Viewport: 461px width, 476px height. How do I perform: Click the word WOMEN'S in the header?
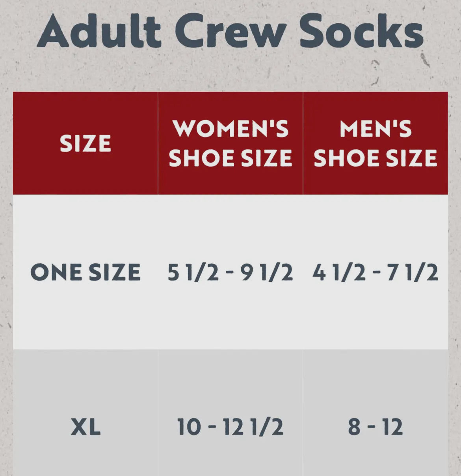tap(230, 129)
